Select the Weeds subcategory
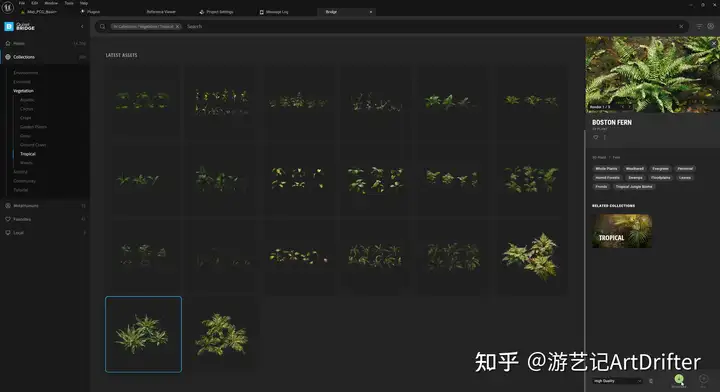This screenshot has height=392, width=720. (26, 163)
